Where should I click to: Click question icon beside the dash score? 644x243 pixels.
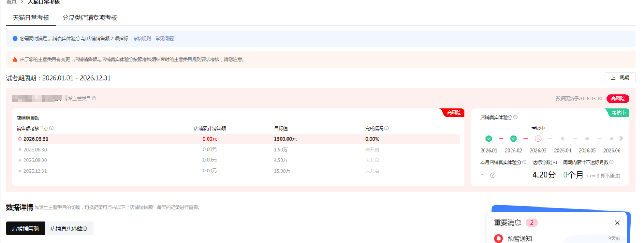pos(493,175)
